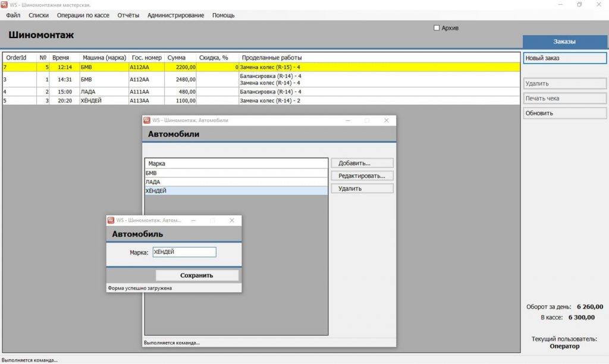
Task: Select the ХЁНДЕЙ order row at 20:20
Action: pos(261,101)
